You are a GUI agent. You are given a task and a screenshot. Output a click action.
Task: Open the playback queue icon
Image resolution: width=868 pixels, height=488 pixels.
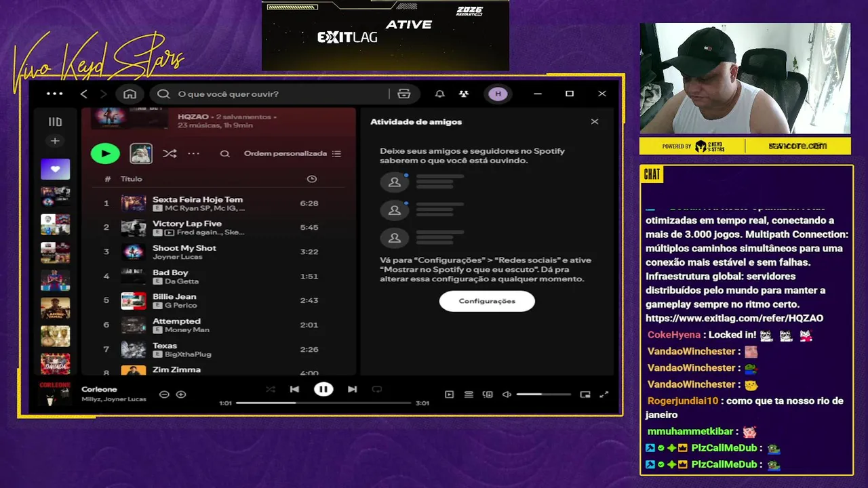469,394
